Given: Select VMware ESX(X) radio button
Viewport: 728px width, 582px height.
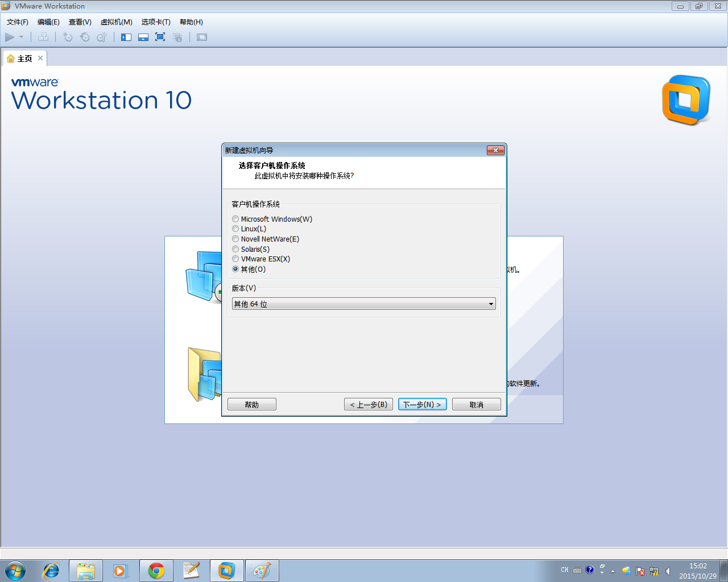Looking at the screenshot, I should (x=235, y=259).
